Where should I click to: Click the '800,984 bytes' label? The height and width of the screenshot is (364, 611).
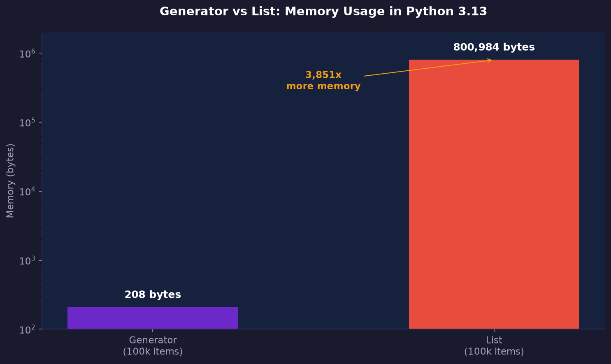[x=494, y=47]
